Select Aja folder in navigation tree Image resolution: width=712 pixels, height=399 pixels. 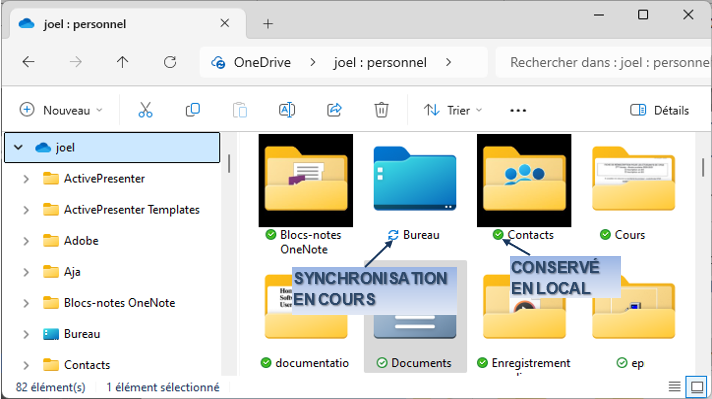72,272
